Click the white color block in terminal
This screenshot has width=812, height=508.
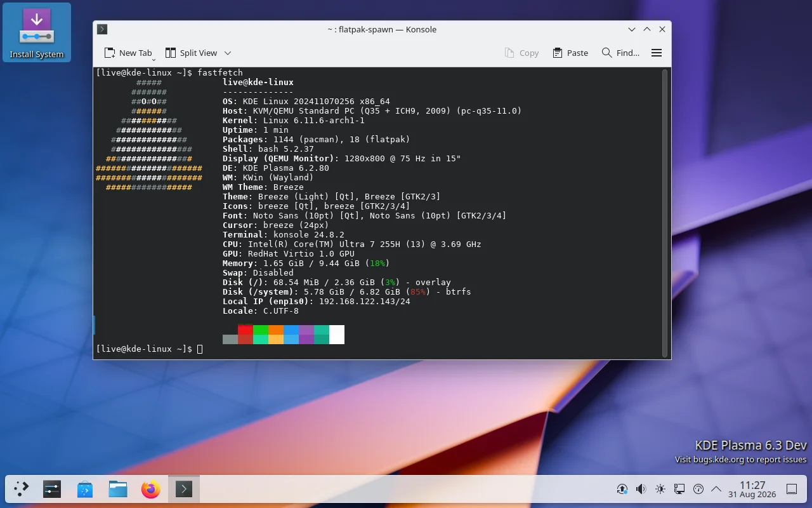[337, 335]
